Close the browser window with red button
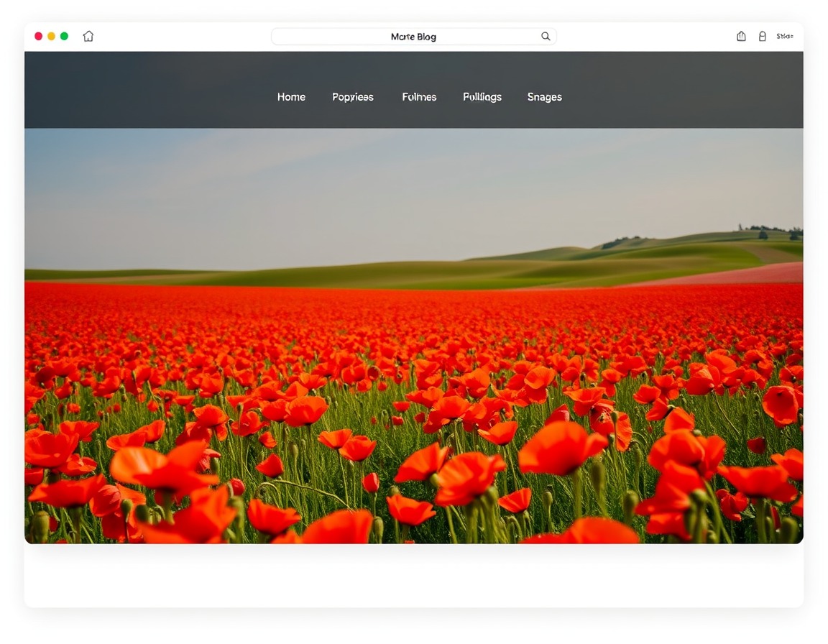828x644 pixels. (x=39, y=36)
